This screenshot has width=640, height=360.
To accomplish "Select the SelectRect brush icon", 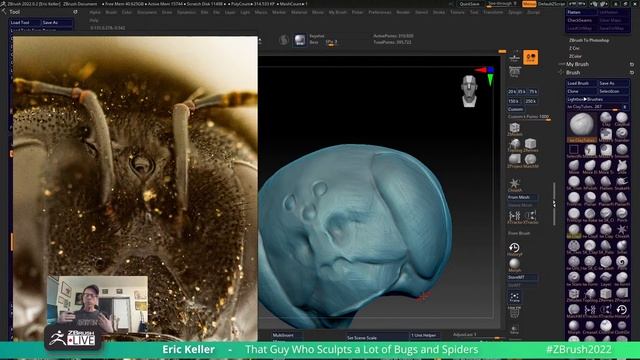I will point(574,151).
